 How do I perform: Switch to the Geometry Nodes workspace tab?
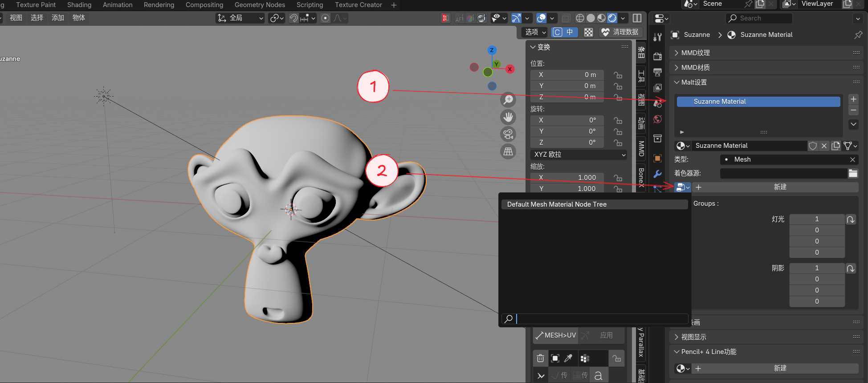coord(260,5)
